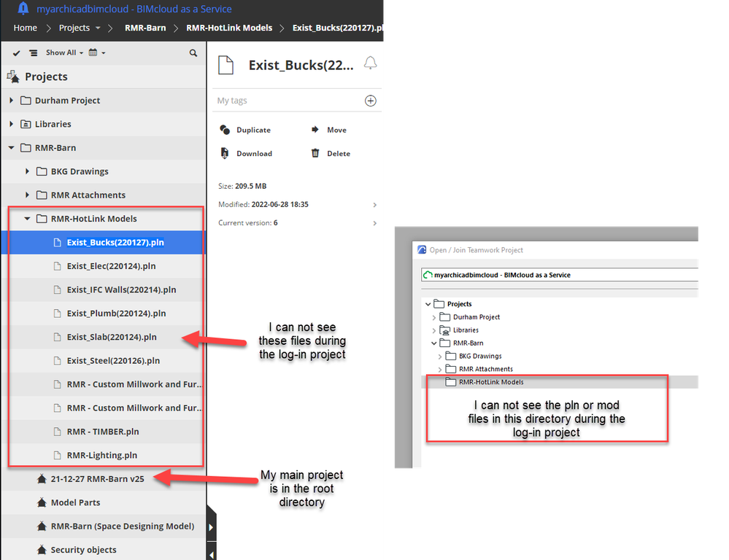
Task: Expand the Durham Project folder
Action: coord(11,100)
